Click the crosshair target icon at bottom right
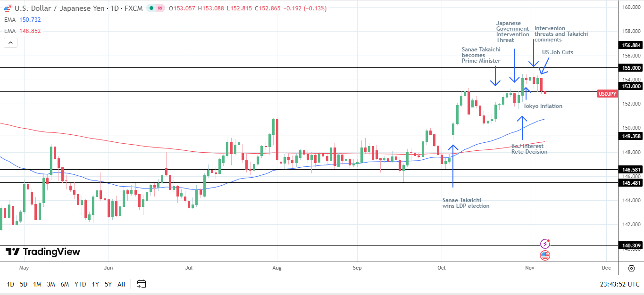Image resolution: width=644 pixels, height=295 pixels. coord(631,268)
